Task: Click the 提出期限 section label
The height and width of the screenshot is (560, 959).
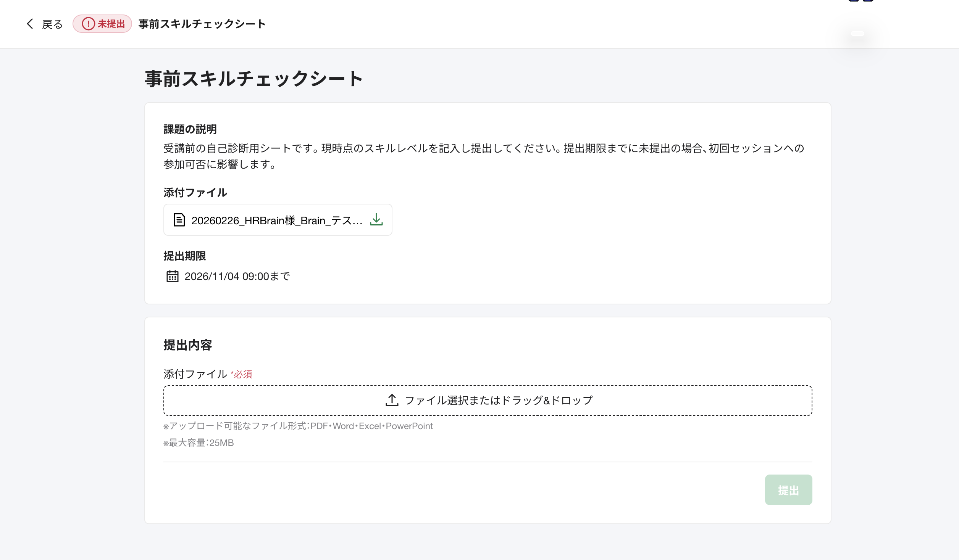Action: pos(184,256)
